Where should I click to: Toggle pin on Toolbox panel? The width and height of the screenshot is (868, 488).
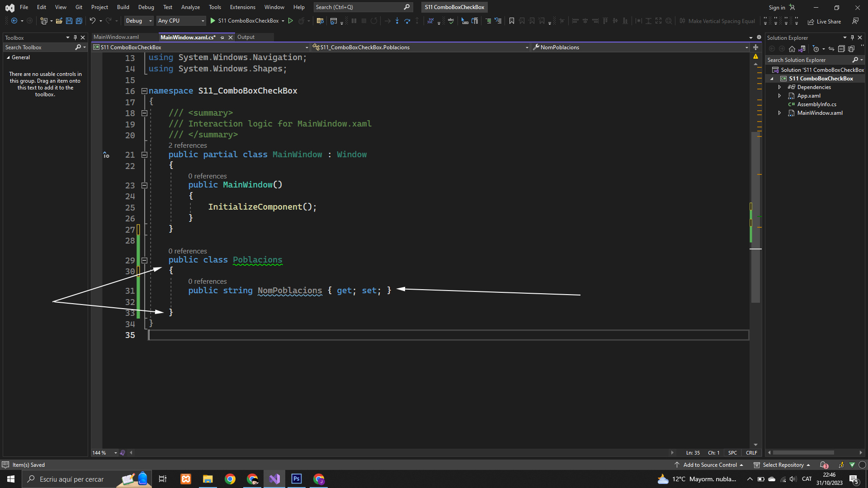click(x=75, y=38)
